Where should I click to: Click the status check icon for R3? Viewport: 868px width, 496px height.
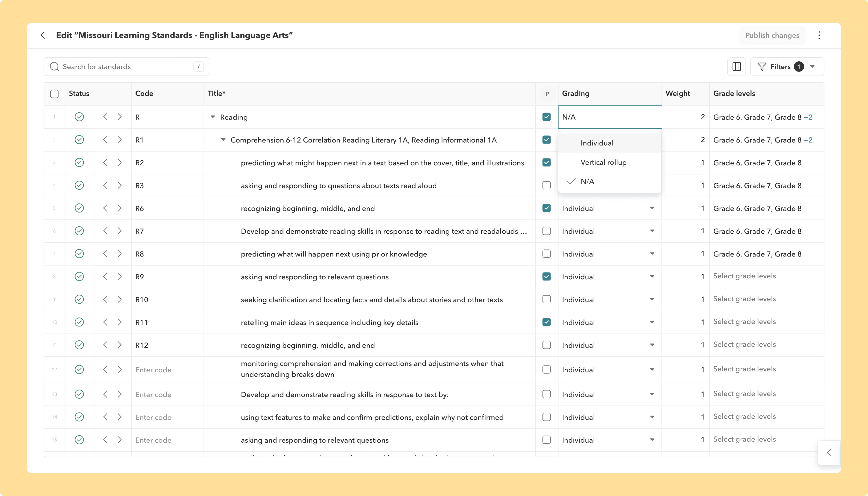tap(79, 185)
